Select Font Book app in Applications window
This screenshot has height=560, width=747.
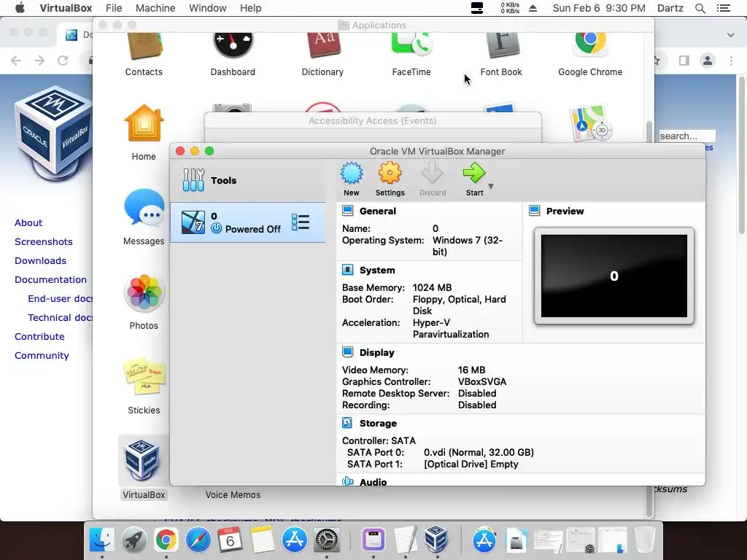tap(501, 55)
